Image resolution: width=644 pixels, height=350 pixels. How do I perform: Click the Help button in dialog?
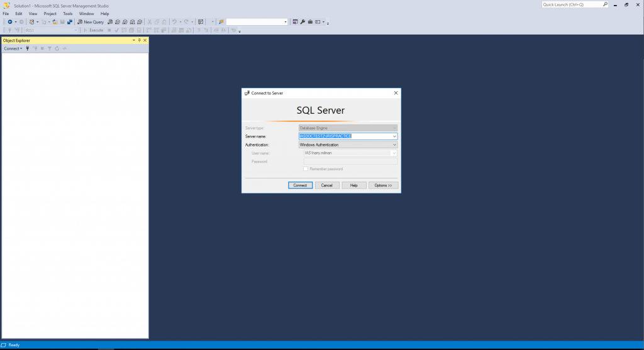click(353, 185)
